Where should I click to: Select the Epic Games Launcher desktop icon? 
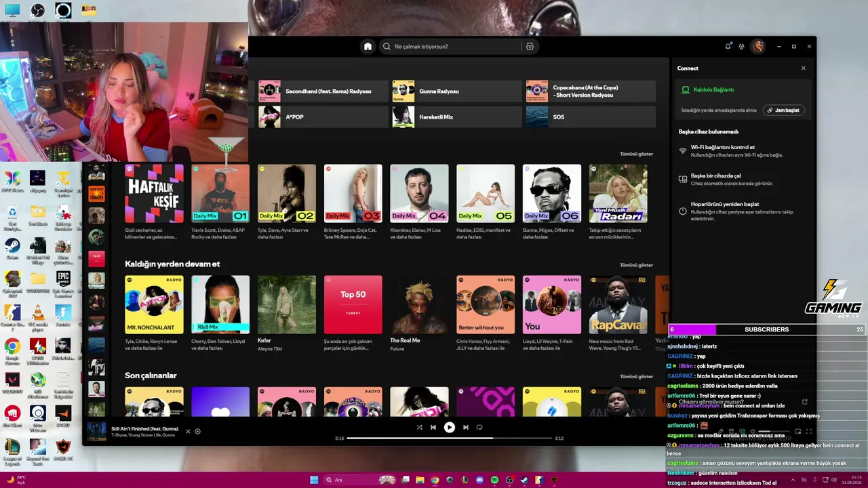63,284
